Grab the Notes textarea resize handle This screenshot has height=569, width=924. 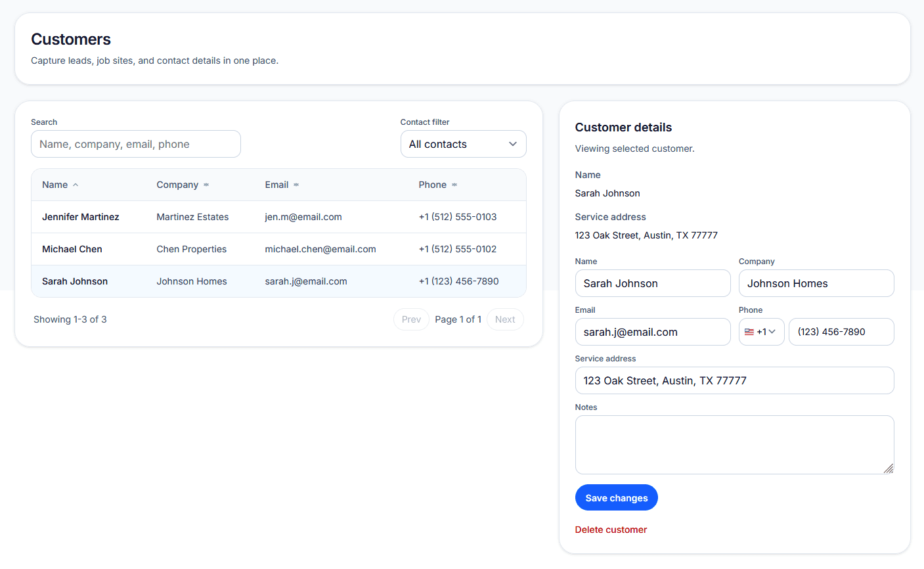pos(889,468)
